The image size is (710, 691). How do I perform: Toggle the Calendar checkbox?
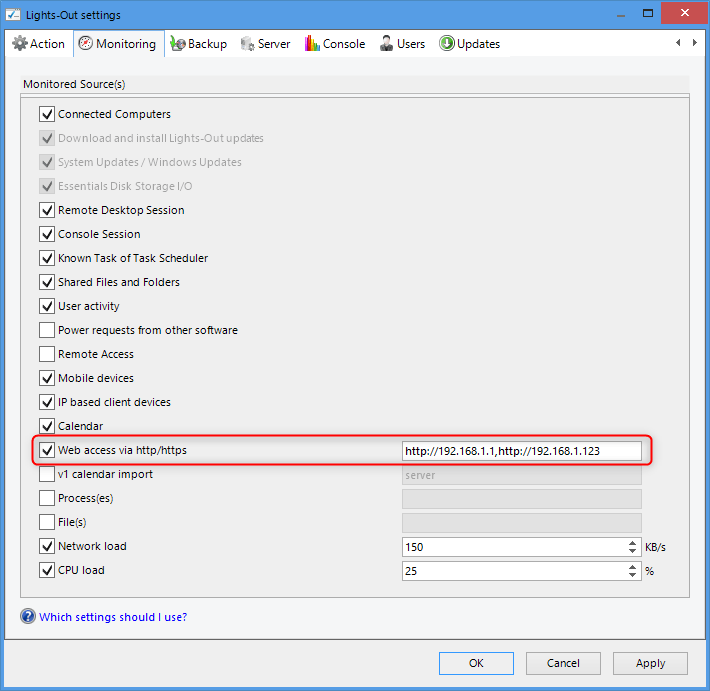click(47, 426)
